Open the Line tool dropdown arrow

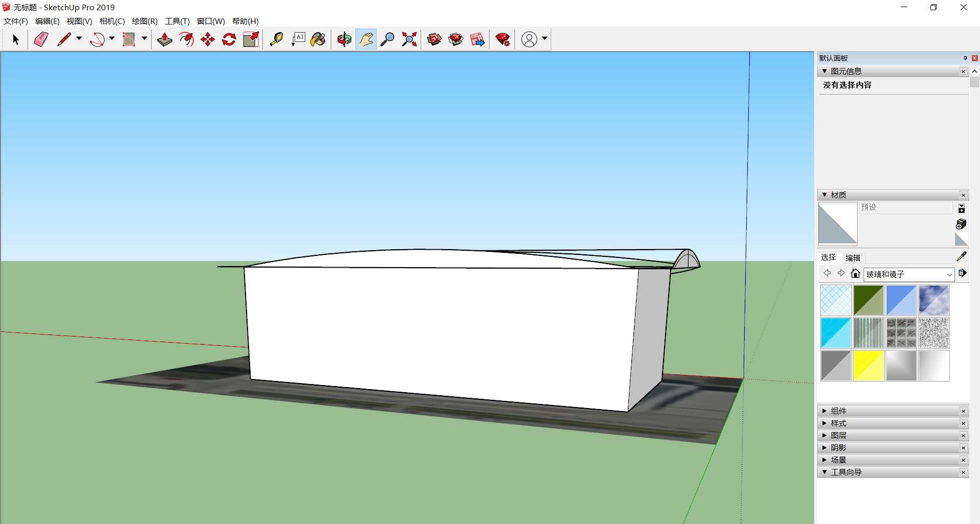click(79, 38)
